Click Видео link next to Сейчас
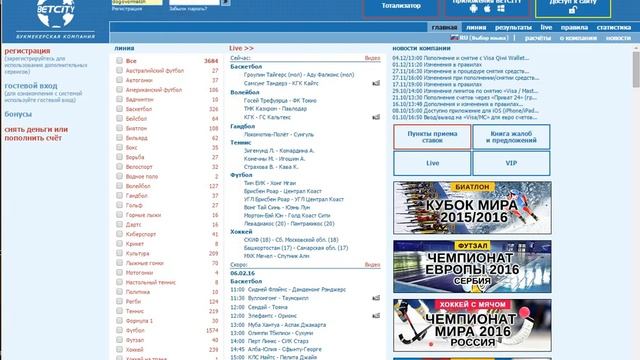The image size is (640, 360). click(x=372, y=58)
